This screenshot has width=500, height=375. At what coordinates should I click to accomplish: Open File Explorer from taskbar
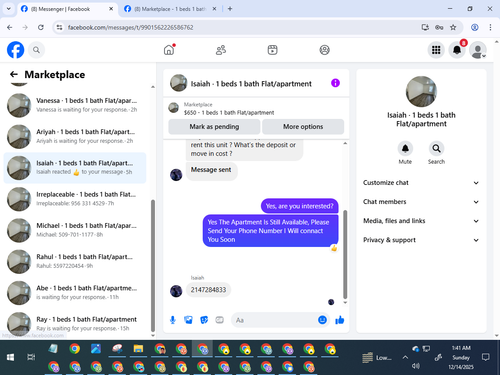[138, 349]
